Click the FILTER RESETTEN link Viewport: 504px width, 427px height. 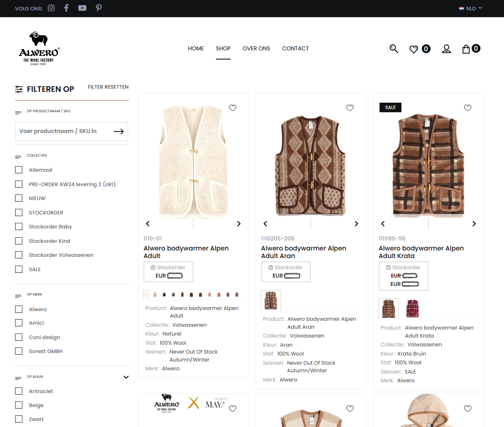click(x=108, y=87)
